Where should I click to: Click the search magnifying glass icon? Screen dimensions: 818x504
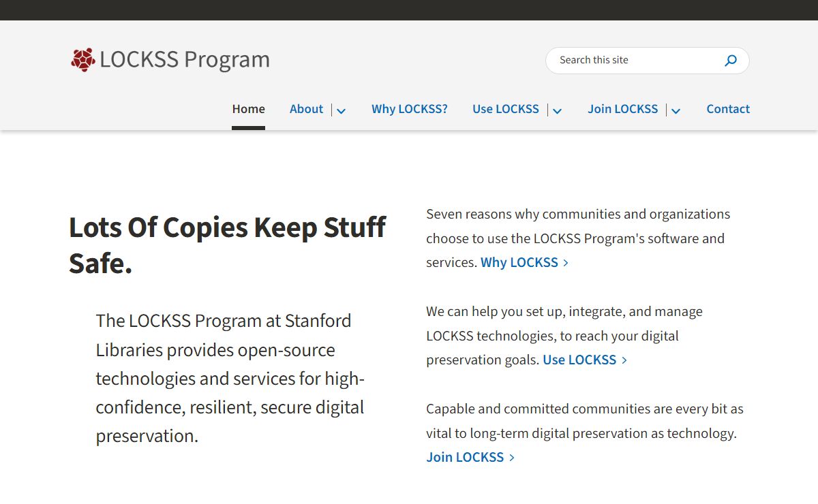click(x=731, y=61)
